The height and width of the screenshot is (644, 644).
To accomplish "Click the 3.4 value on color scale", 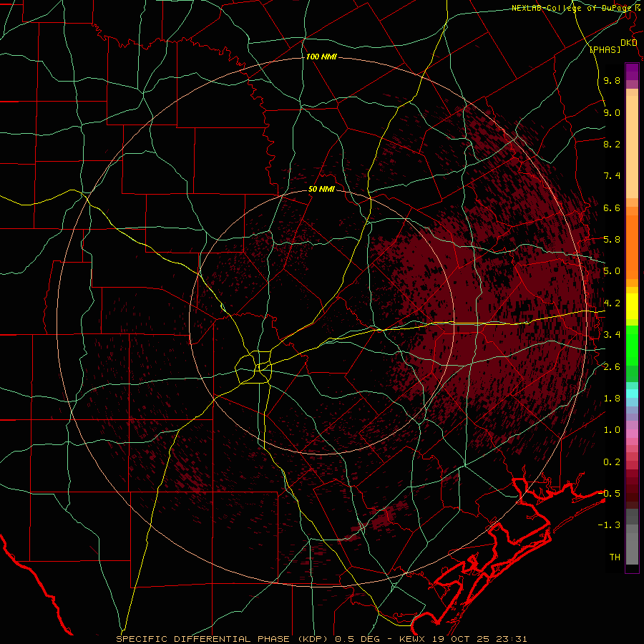I will click(612, 335).
